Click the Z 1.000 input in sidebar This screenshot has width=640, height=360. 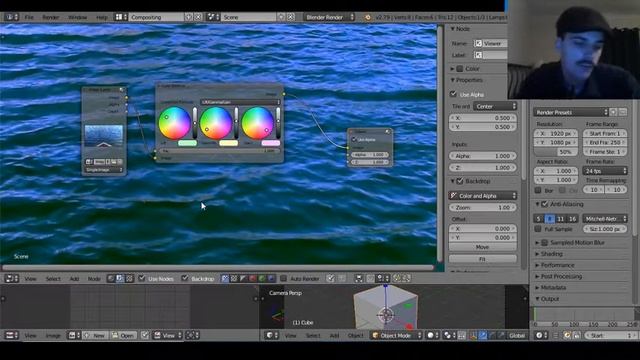(x=483, y=167)
